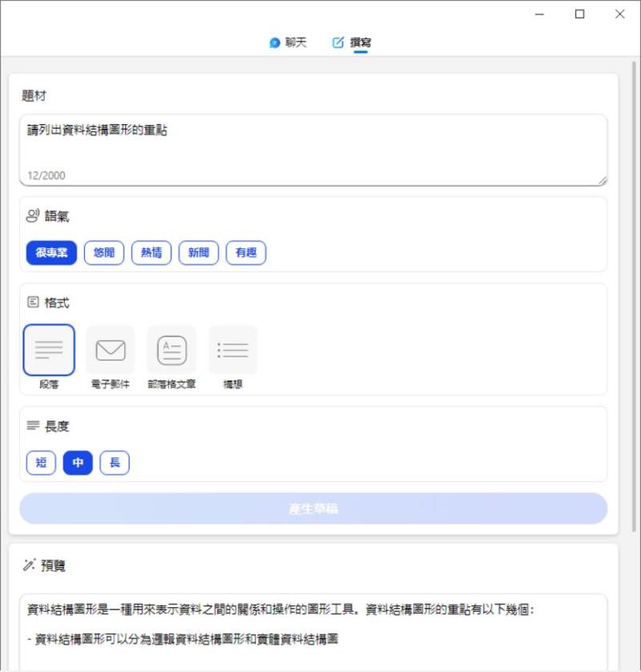Click the textarea resize grip corner
The height and width of the screenshot is (672, 641).
(x=603, y=181)
